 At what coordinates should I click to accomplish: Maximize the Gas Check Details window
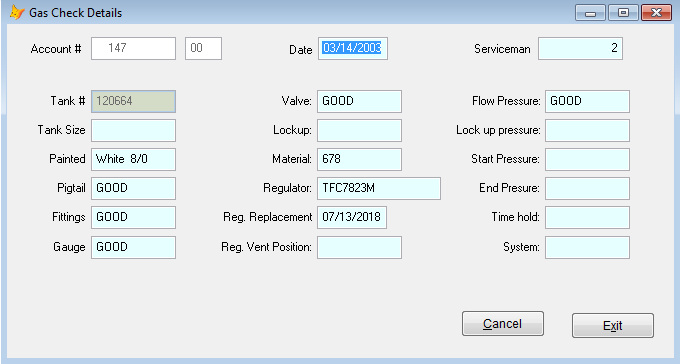coord(623,13)
